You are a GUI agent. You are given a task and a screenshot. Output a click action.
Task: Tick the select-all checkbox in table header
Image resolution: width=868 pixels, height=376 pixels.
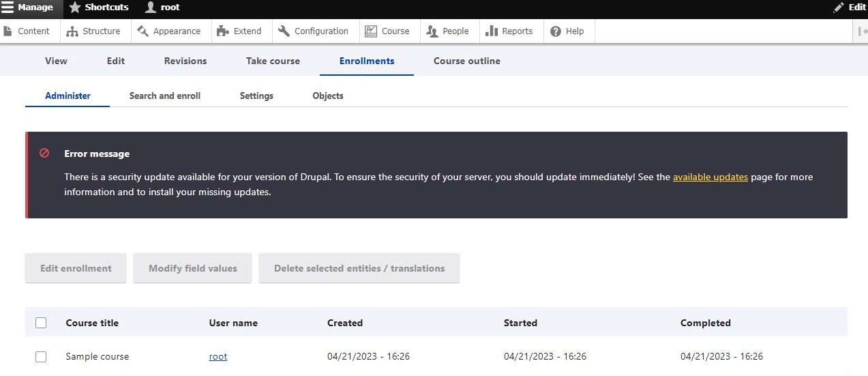(x=41, y=323)
